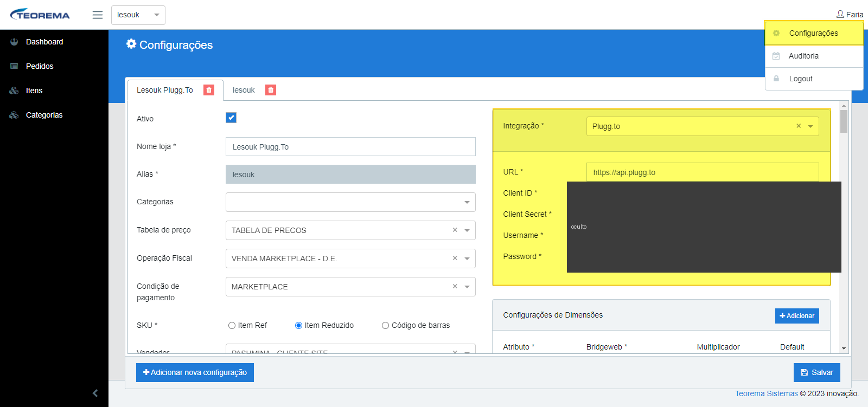Image resolution: width=868 pixels, height=407 pixels.
Task: Choose Logout from the user menu
Action: point(814,79)
